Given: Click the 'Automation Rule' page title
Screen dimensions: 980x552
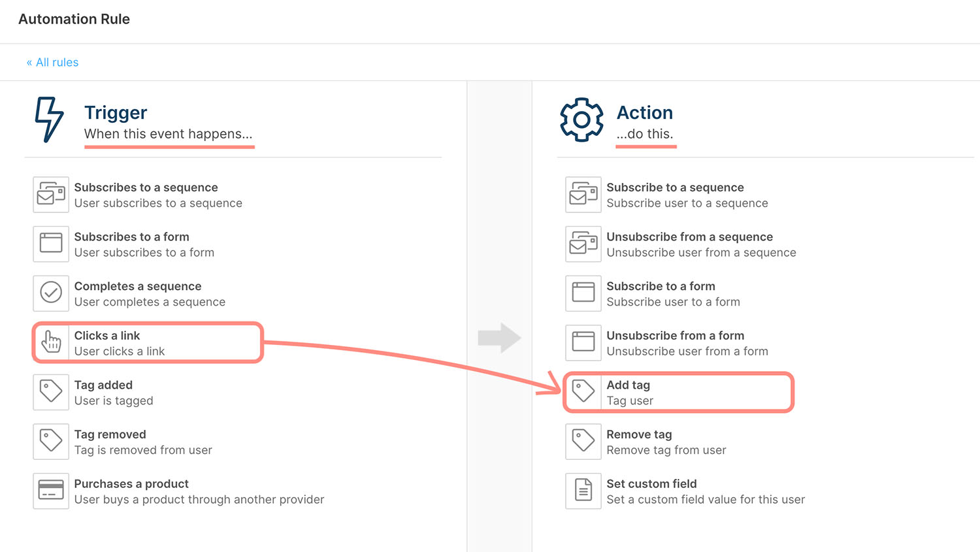Looking at the screenshot, I should point(74,19).
